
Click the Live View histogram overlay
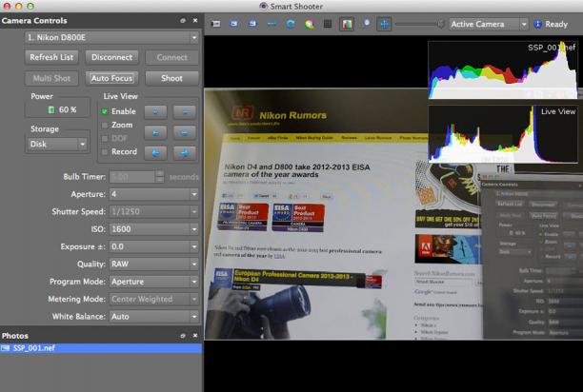[x=503, y=134]
